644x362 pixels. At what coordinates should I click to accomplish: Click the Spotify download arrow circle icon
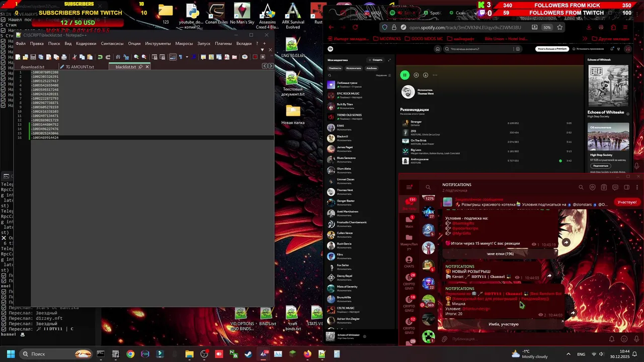click(426, 75)
